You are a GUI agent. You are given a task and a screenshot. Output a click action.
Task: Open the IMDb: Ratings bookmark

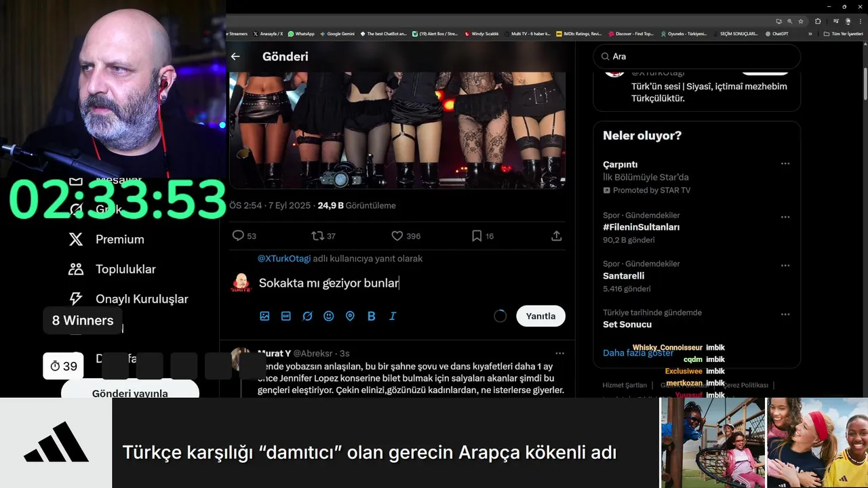tap(578, 33)
